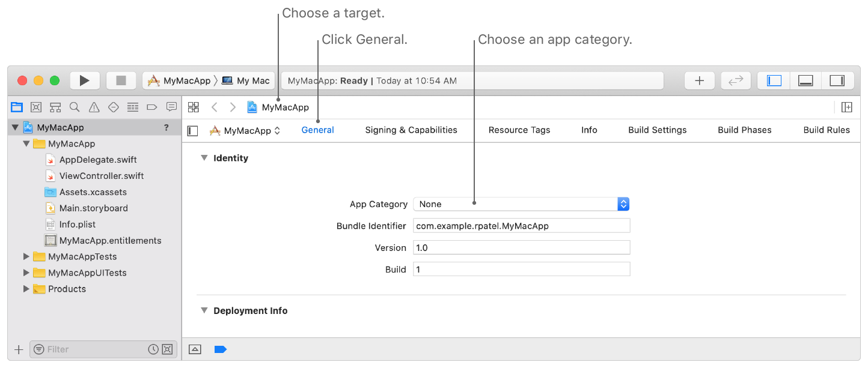Screen dimensions: 868x368
Task: Open the Build Settings tab
Action: 657,130
